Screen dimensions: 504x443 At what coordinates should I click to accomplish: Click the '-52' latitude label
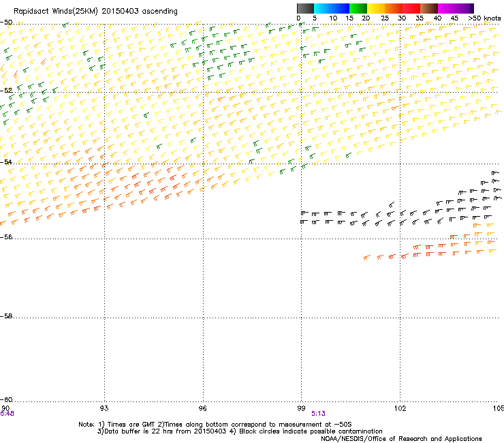(x=6, y=91)
